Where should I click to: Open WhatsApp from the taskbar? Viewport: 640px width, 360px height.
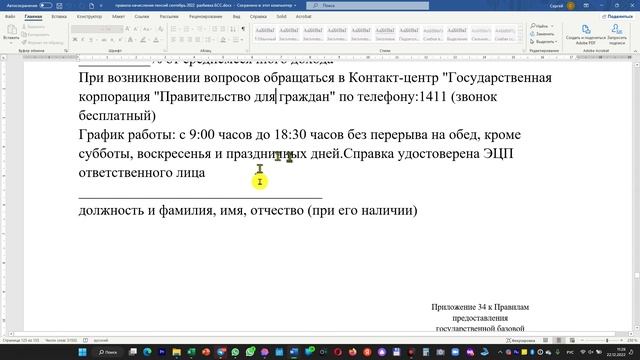[x=236, y=352]
